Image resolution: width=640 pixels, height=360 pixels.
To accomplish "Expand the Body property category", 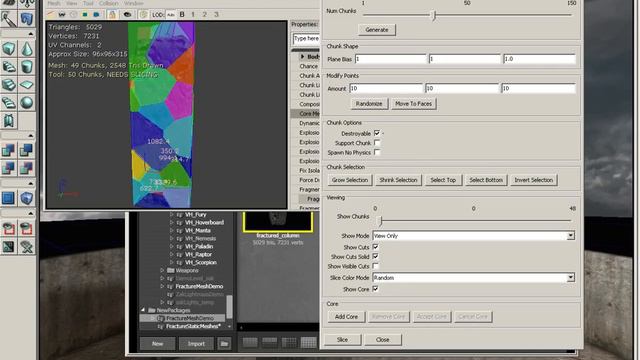I will (x=302, y=56).
